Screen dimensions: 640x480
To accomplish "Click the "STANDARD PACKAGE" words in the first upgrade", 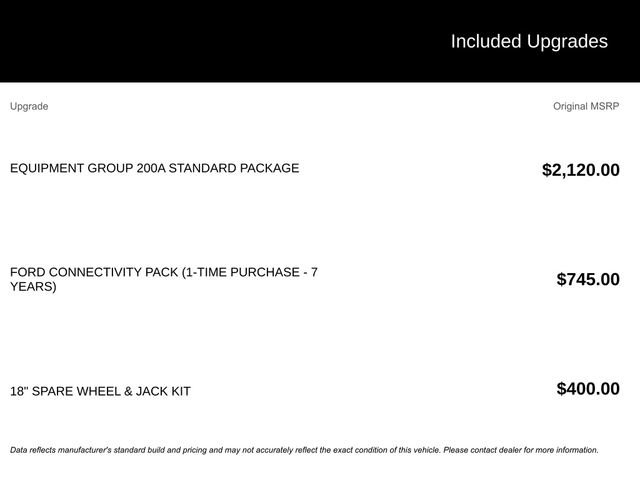I will (233, 168).
